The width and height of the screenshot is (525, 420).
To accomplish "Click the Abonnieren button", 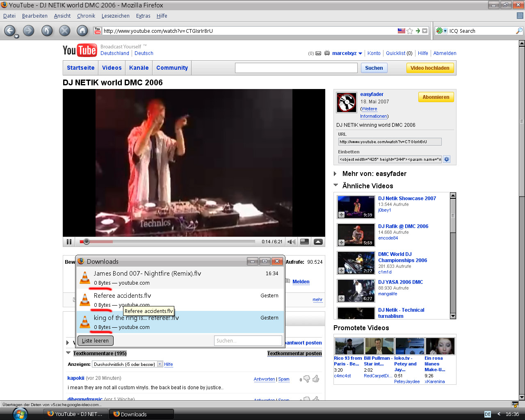I will (x=436, y=97).
